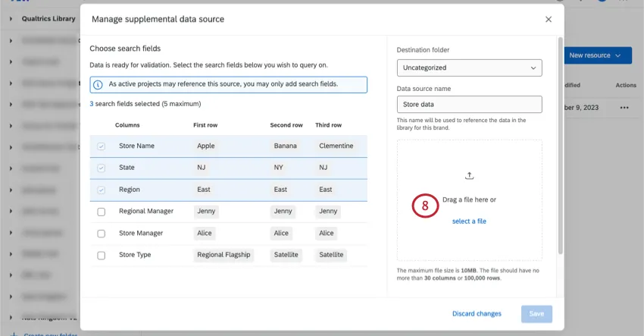Check the Store Manager search field
The width and height of the screenshot is (644, 336).
(x=102, y=234)
